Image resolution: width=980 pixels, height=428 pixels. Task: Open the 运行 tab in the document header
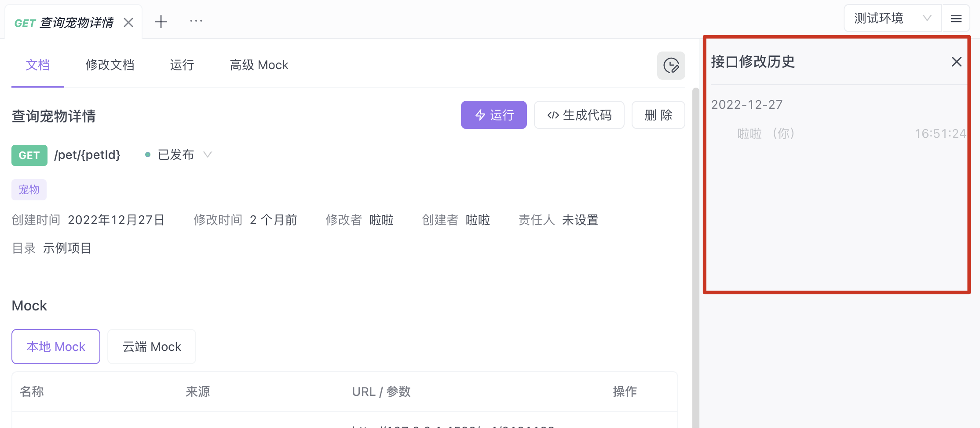[x=182, y=65]
